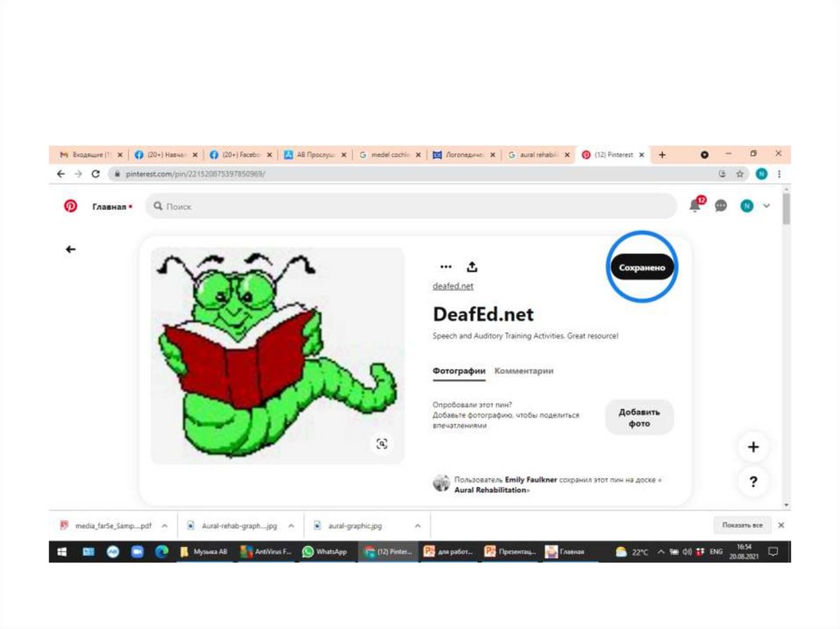
Task: Switch to the Логопедическая browser tab
Action: (463, 155)
